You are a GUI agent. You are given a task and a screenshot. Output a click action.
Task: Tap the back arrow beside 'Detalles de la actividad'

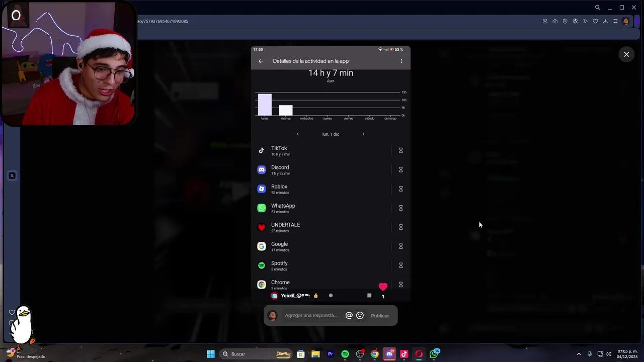(261, 61)
